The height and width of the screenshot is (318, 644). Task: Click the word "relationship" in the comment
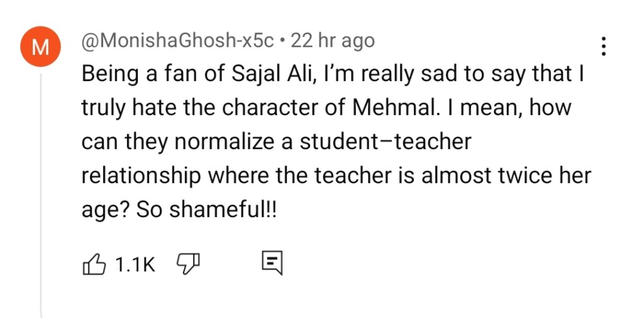[140, 176]
